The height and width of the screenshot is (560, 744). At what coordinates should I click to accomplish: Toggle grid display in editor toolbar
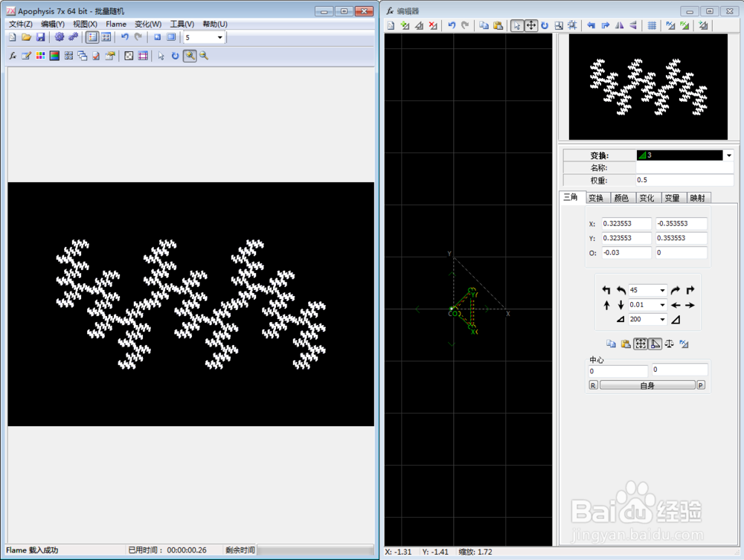[652, 25]
